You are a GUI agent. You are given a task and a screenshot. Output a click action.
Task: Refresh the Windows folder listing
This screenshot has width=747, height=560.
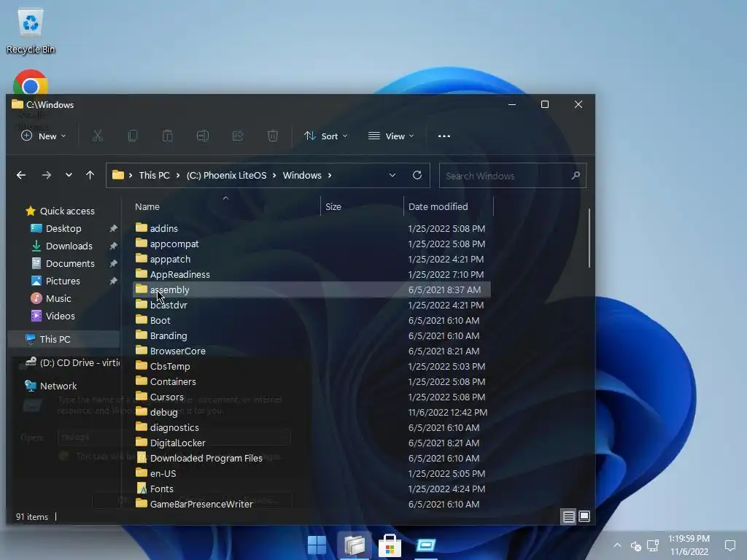(417, 175)
